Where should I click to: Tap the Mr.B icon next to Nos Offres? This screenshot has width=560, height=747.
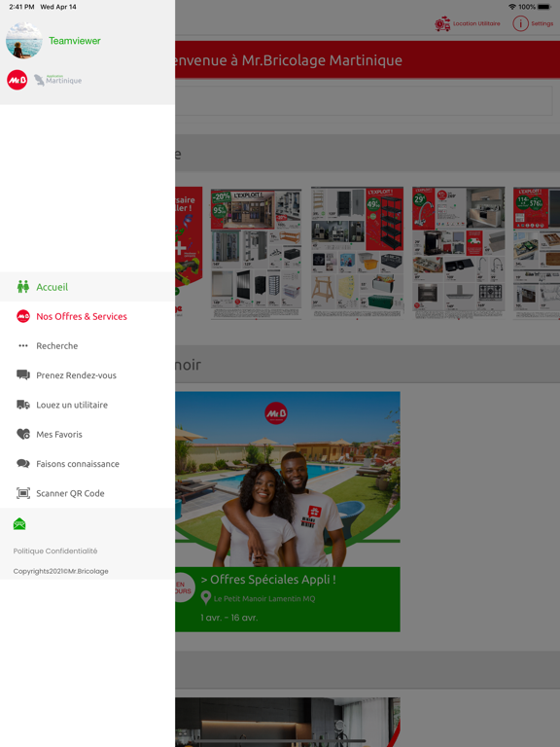pos(23,316)
